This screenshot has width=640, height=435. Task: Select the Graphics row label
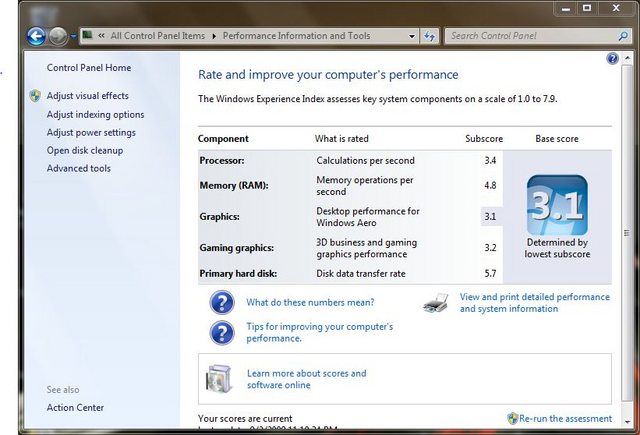(220, 217)
